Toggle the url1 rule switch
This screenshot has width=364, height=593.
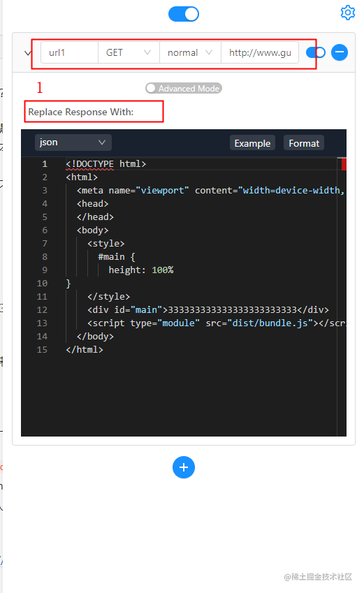click(316, 52)
